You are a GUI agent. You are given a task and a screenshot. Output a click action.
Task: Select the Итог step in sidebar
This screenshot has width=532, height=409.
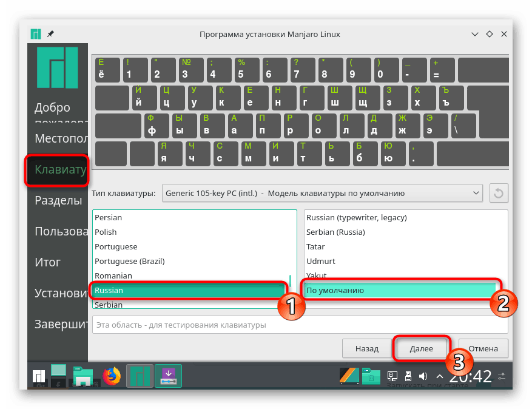[58, 262]
